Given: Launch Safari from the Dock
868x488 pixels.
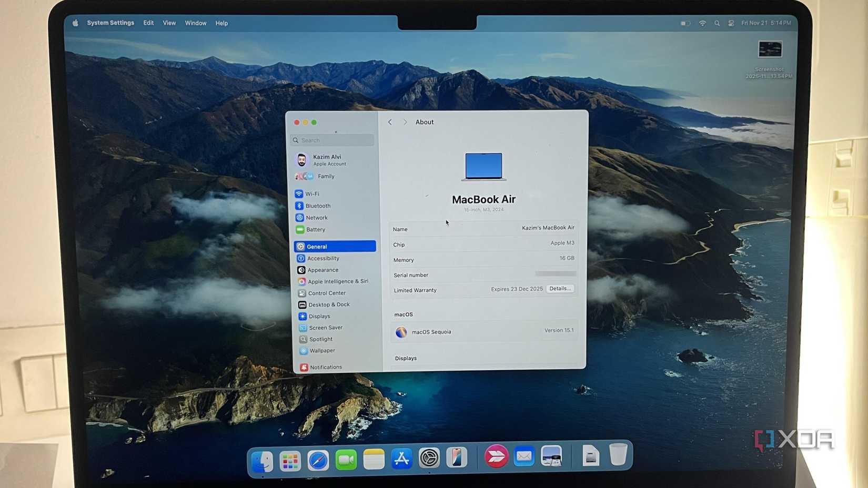Looking at the screenshot, I should coord(318,459).
